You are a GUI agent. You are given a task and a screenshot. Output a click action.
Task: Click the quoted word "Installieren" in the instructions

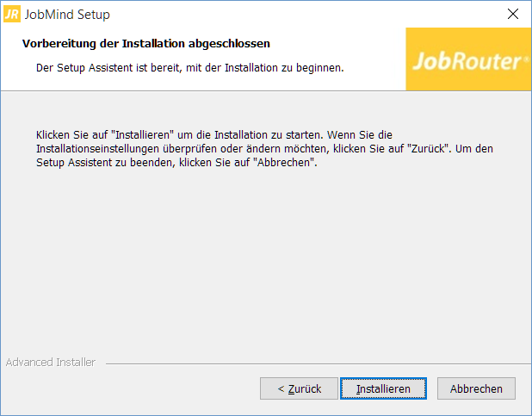point(143,135)
